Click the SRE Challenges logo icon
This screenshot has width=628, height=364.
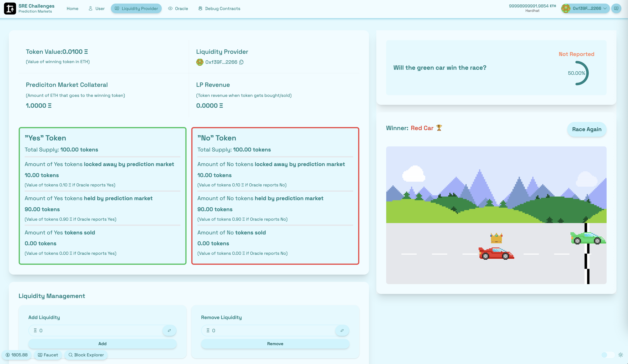[x=10, y=8]
